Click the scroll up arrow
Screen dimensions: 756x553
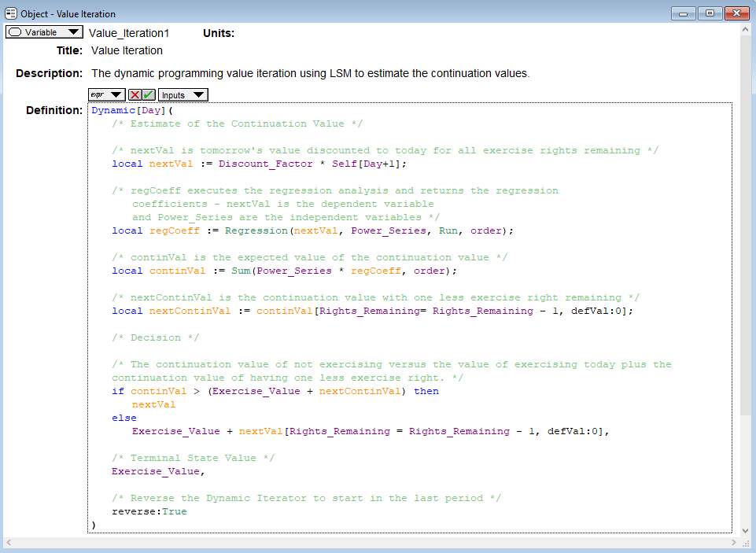point(746,31)
